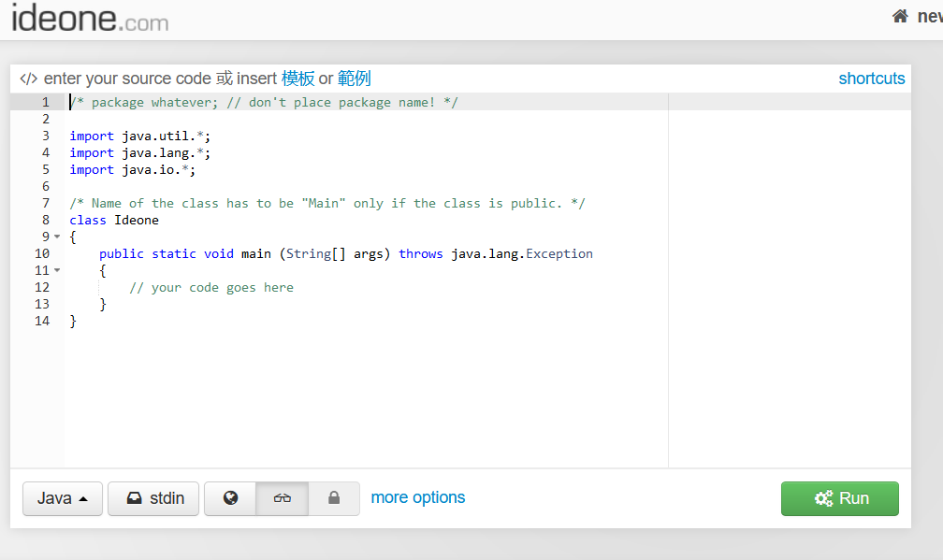
Task: Click line number 14 in gutter
Action: pyautogui.click(x=42, y=321)
